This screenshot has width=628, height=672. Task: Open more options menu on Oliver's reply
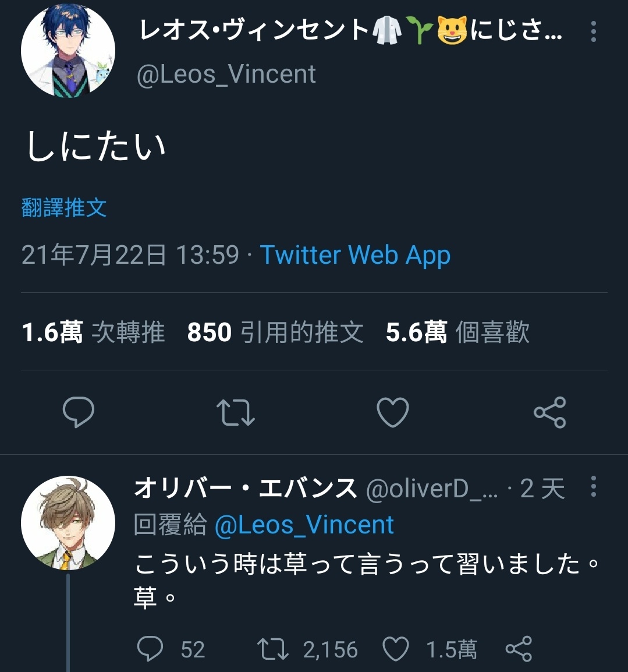pos(593,486)
